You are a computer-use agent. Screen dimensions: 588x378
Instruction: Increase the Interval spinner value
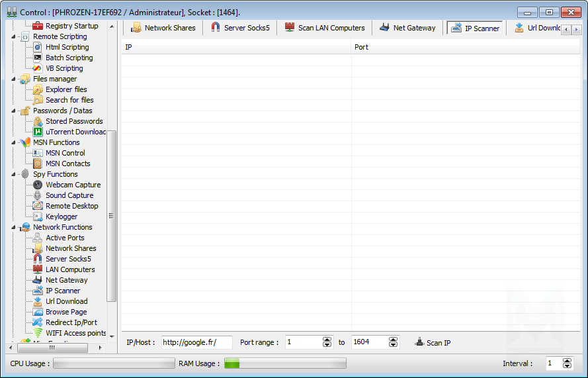567,360
